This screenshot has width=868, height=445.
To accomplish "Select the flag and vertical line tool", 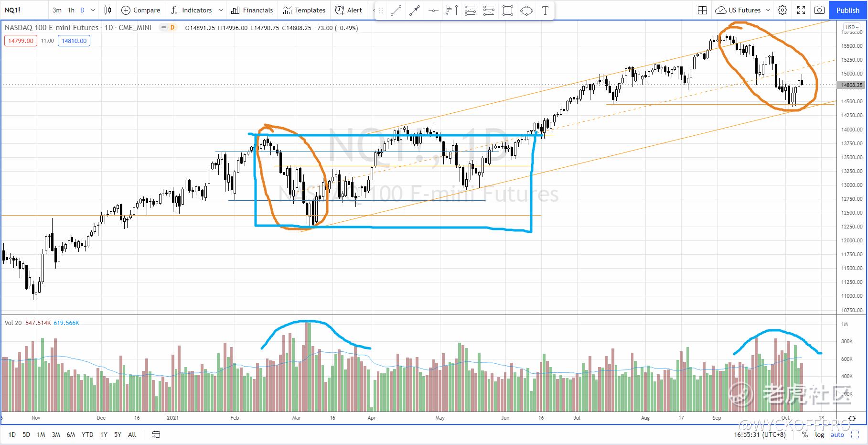I will point(451,11).
